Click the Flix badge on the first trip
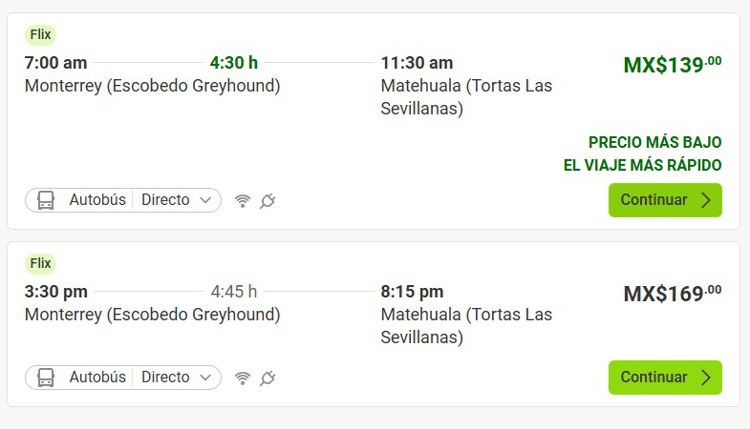This screenshot has width=750, height=429. [41, 34]
